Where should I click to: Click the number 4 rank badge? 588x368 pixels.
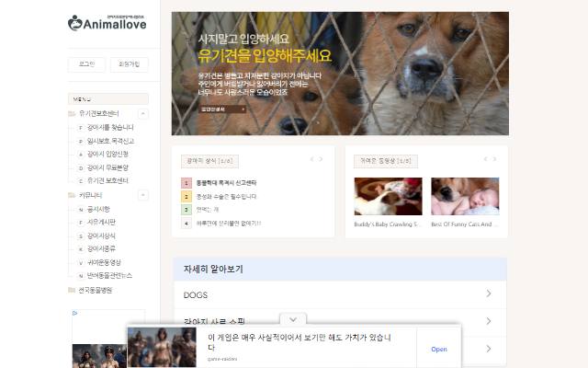(x=187, y=223)
